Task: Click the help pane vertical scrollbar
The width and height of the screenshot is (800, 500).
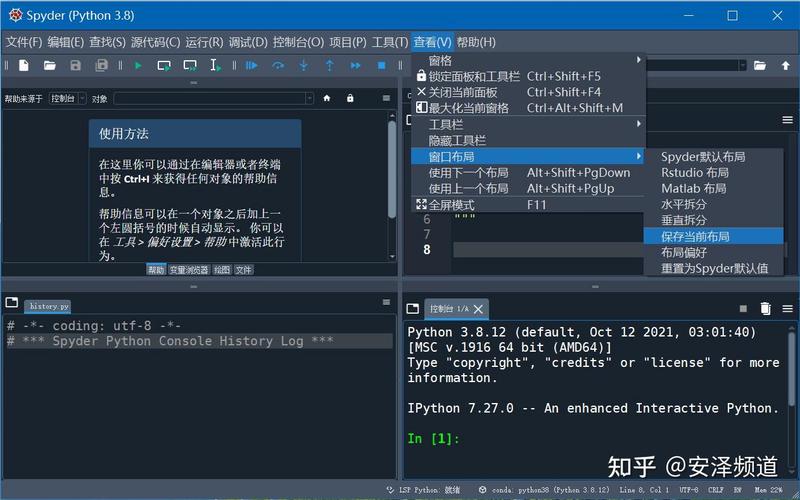Action: [x=392, y=168]
